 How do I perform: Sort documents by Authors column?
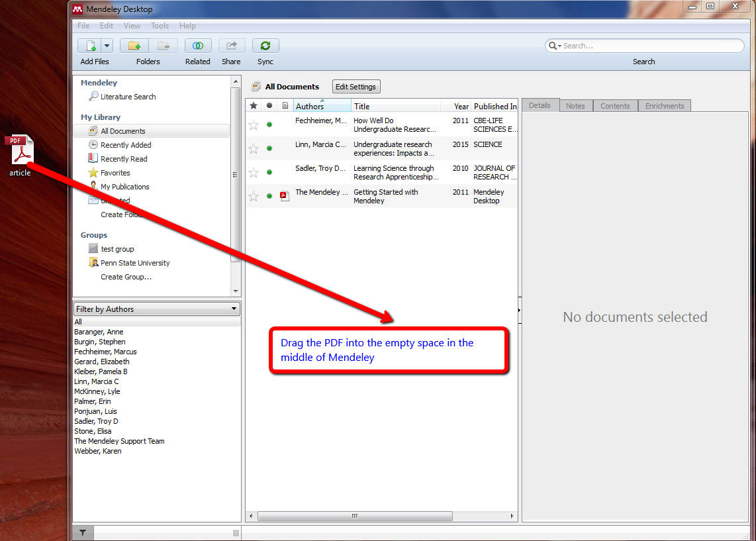(x=322, y=106)
